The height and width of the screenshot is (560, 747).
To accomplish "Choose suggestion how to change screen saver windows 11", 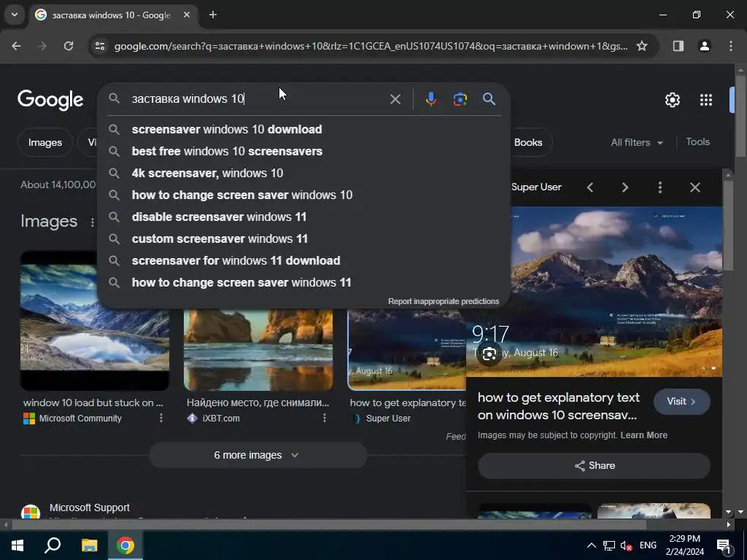I will click(x=304, y=283).
